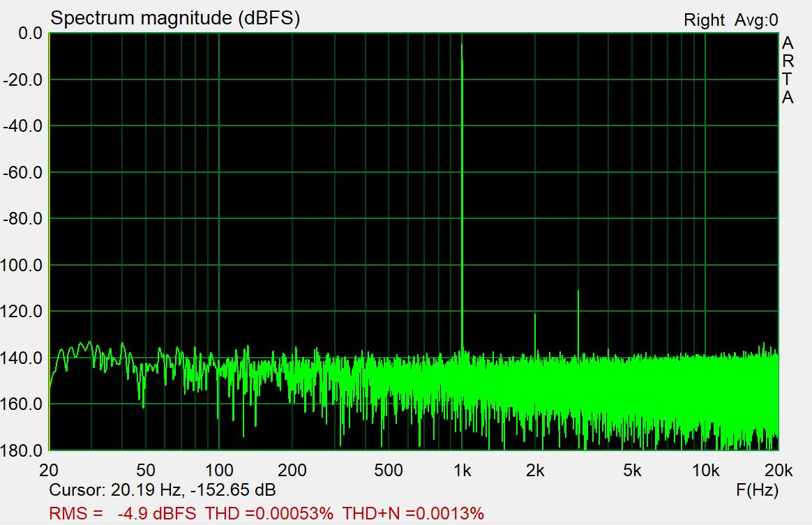This screenshot has height=525, width=812.
Task: Click the 50 Hz frequency axis label
Action: 146,470
